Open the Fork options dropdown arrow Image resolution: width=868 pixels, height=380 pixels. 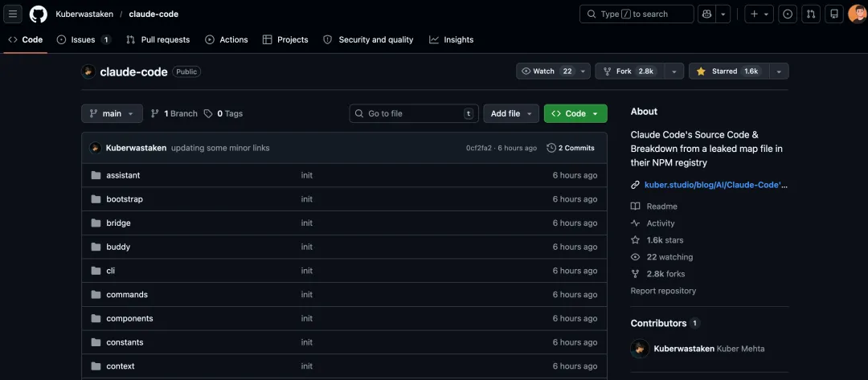click(x=674, y=72)
